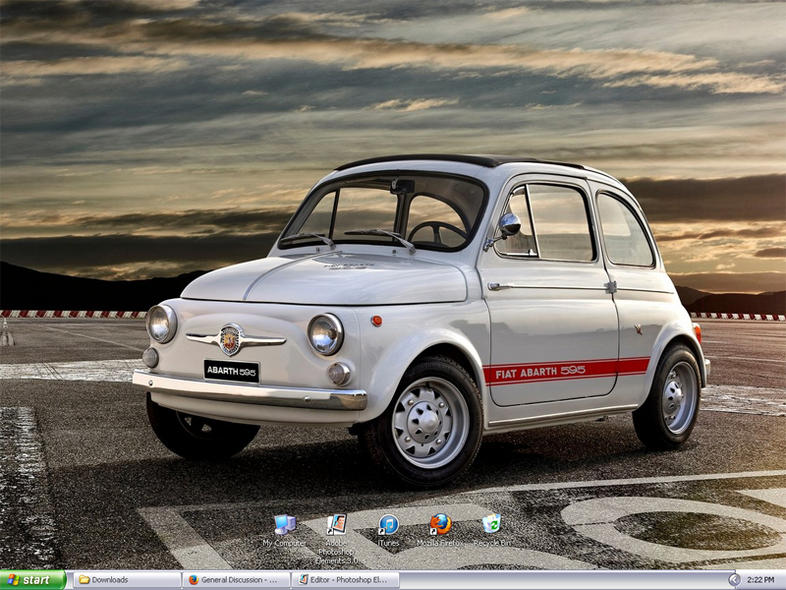Switch to General Discussion Firefox window

pyautogui.click(x=236, y=580)
